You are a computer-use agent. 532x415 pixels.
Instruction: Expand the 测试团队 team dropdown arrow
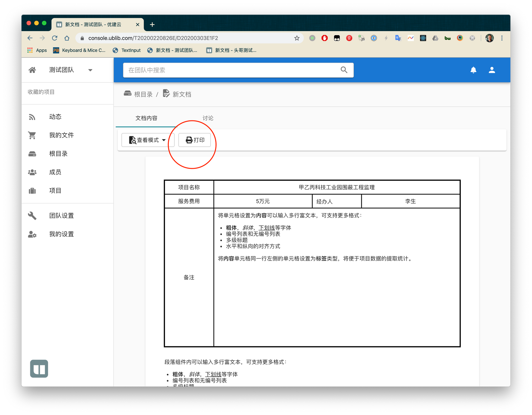point(90,70)
